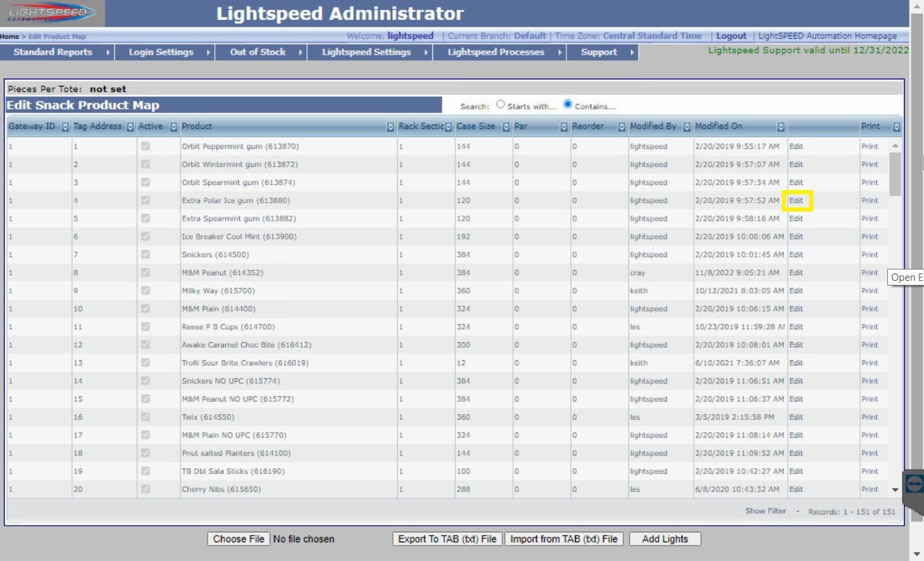Open Product column filter dropdown

point(391,127)
